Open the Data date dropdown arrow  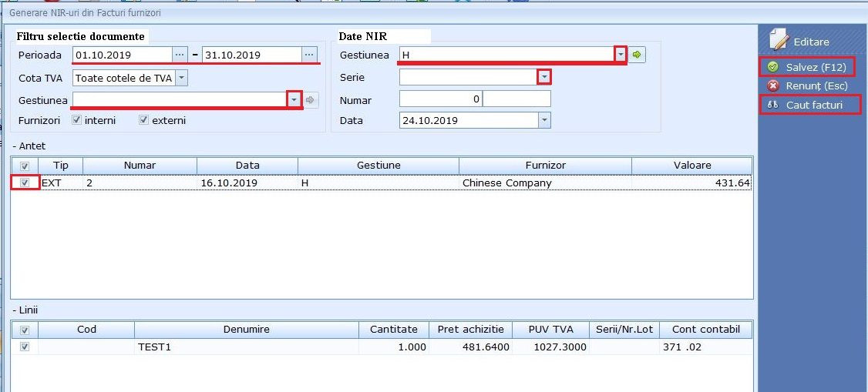(544, 120)
